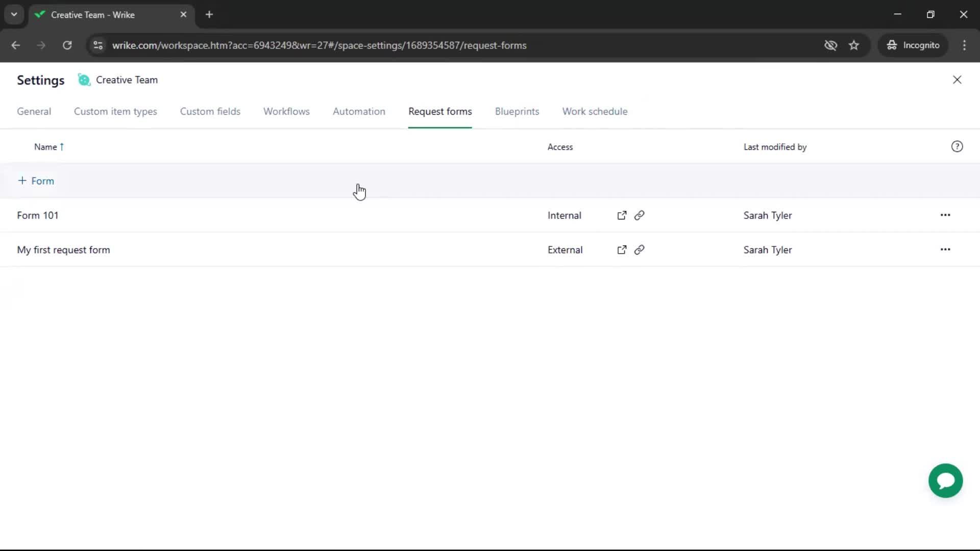Click the Incognito profile indicator
This screenshot has width=980, height=551.
[x=913, y=45]
